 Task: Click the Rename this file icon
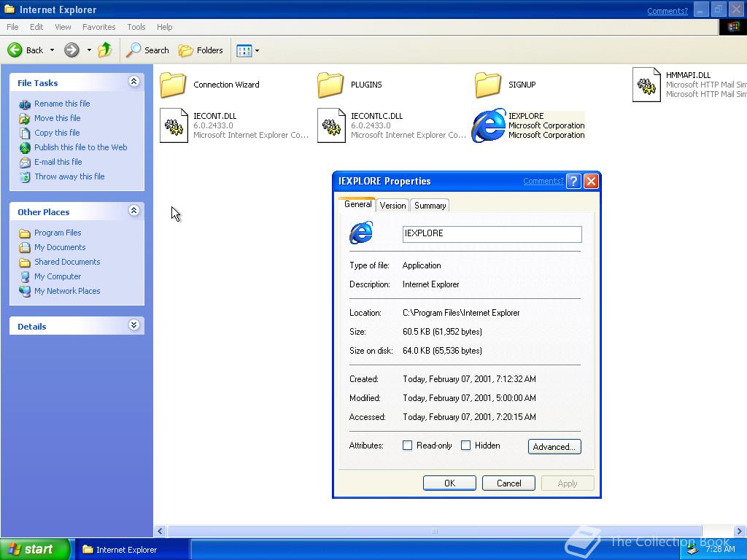coord(25,104)
